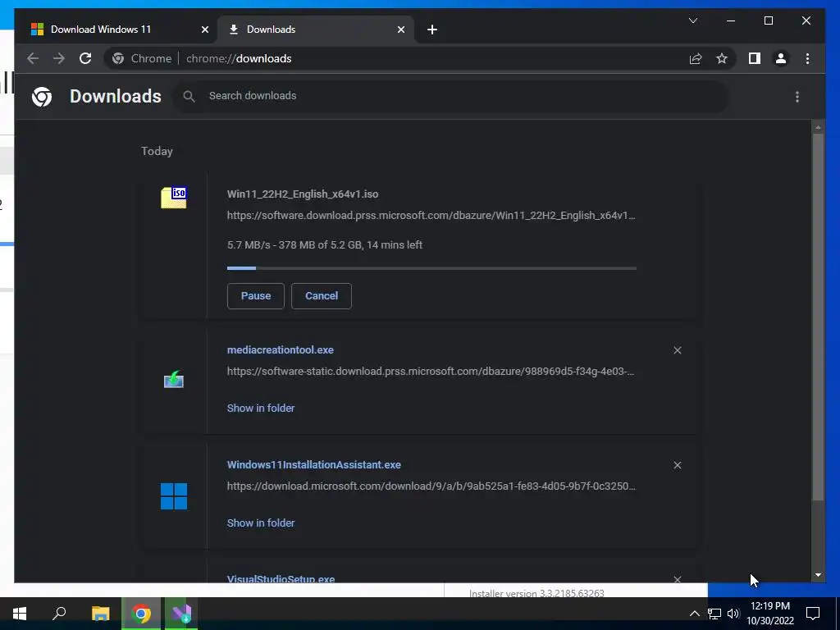Screen dimensions: 840x630
Task: Click the Chrome taskbar icon
Action: pos(141,614)
